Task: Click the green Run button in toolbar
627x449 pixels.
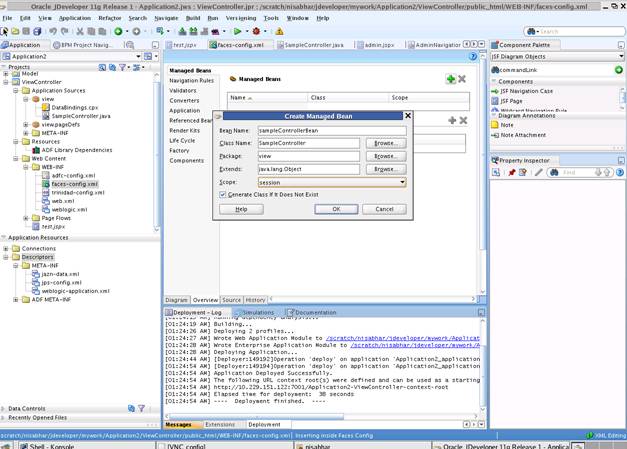Action: click(x=237, y=31)
